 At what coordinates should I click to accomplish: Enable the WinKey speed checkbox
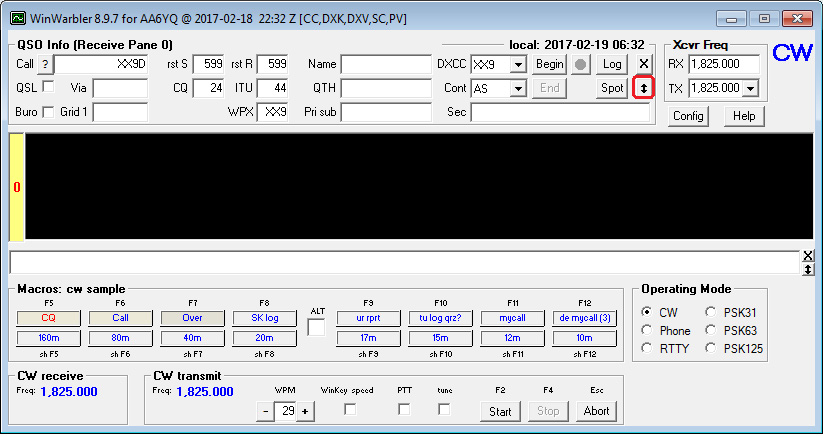pos(350,409)
